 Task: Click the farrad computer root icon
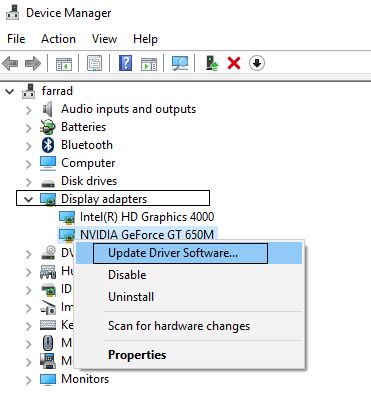point(29,91)
